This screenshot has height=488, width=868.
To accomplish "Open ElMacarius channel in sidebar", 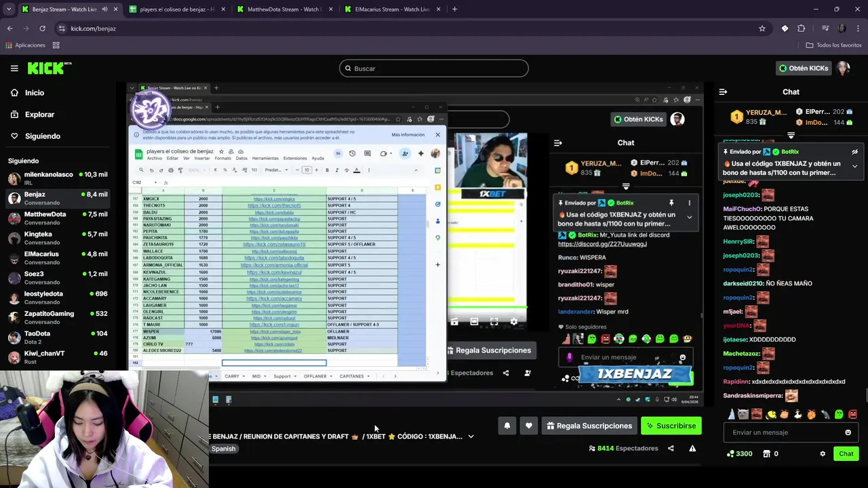I will pyautogui.click(x=58, y=258).
